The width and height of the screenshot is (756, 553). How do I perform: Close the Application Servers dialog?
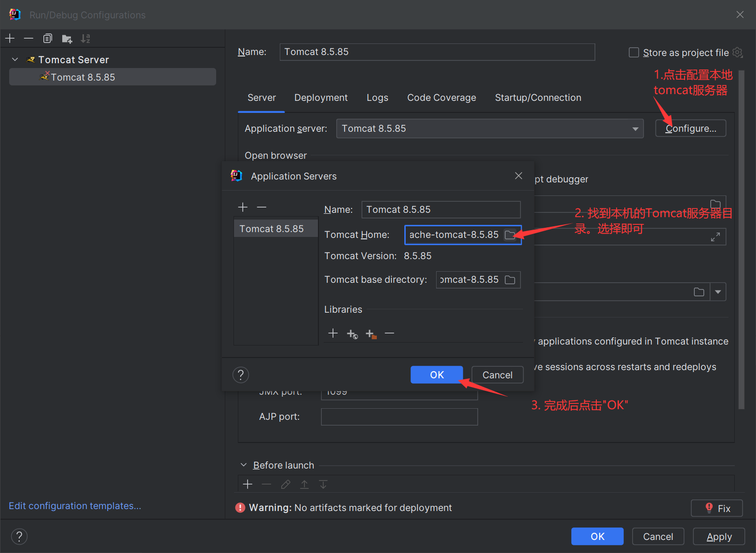(519, 175)
